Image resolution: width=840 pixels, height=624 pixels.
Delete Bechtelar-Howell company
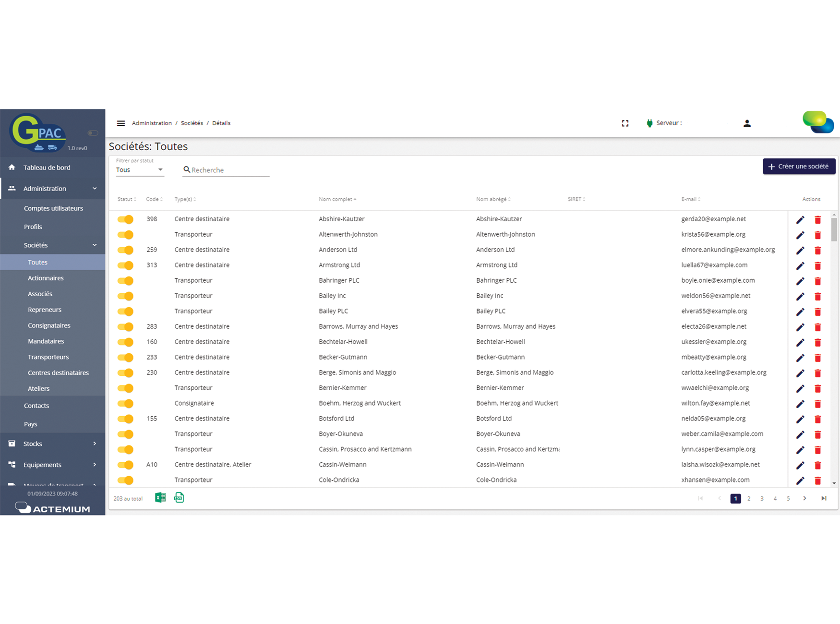click(x=818, y=343)
